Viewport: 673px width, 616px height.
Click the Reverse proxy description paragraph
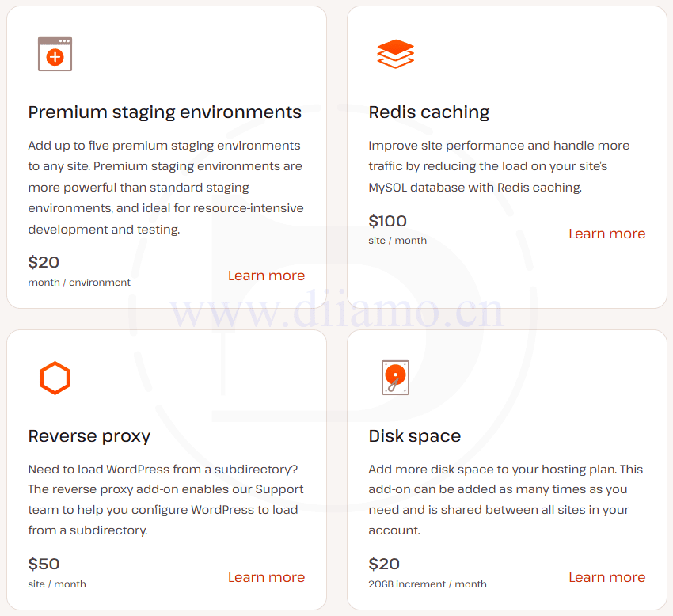click(165, 500)
